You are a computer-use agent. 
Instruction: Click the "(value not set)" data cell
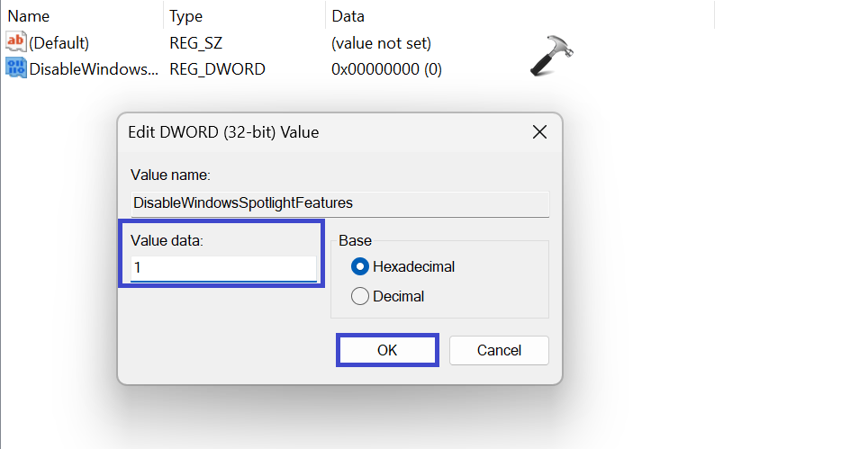381,42
